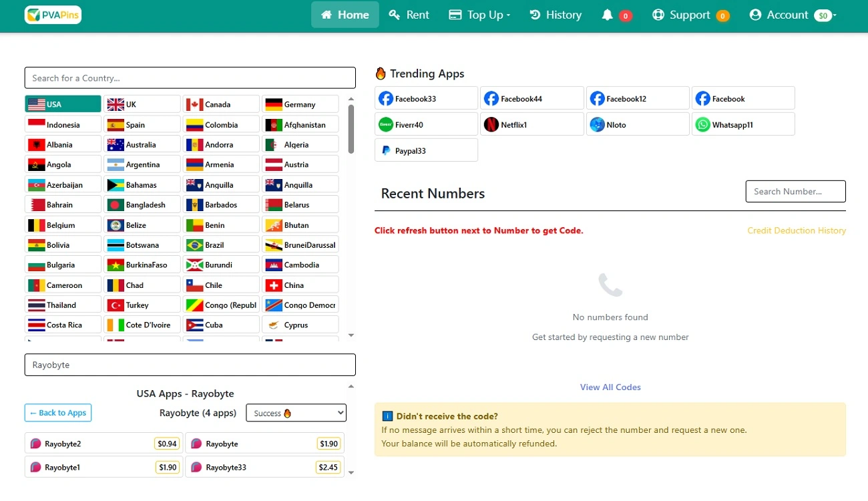Viewport: 868px width, 501px height.
Task: Choose Algeria from the country grid
Action: click(x=300, y=145)
